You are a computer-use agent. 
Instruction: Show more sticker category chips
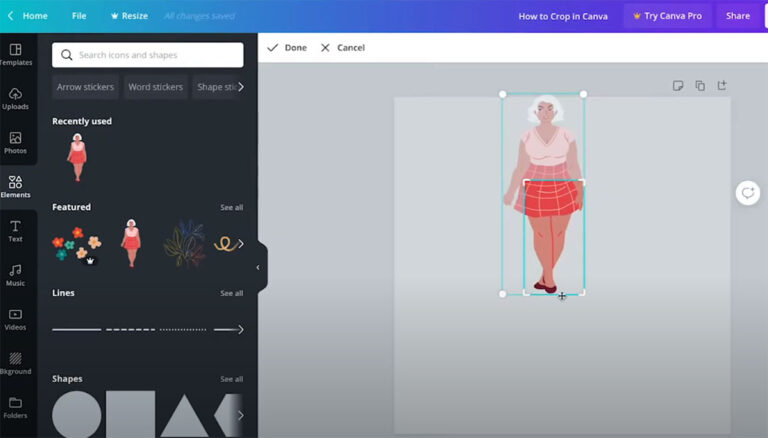(x=240, y=87)
